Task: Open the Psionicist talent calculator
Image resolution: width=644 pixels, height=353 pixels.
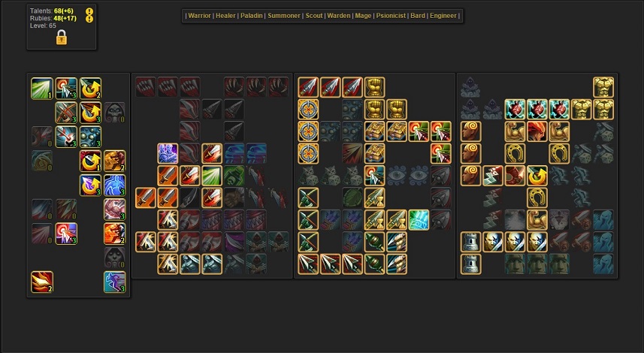Action: click(x=391, y=16)
